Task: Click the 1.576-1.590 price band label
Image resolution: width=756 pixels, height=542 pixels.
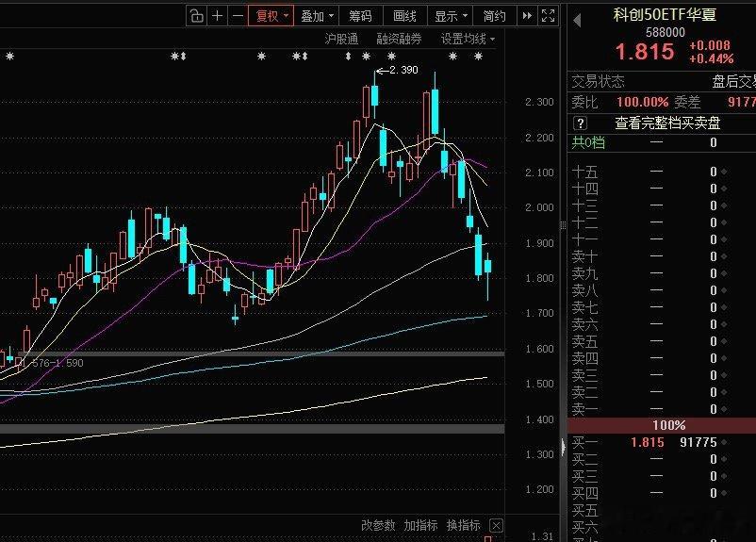Action: [x=54, y=363]
